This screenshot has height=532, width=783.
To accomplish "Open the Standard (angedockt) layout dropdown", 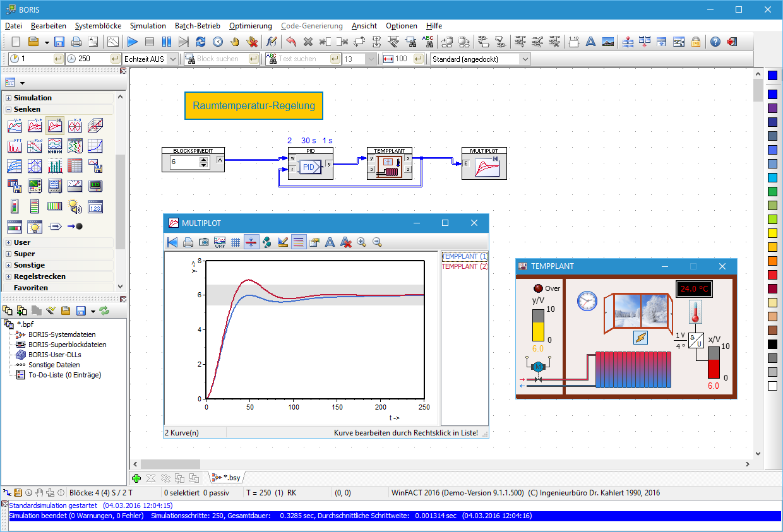I will pos(480,59).
